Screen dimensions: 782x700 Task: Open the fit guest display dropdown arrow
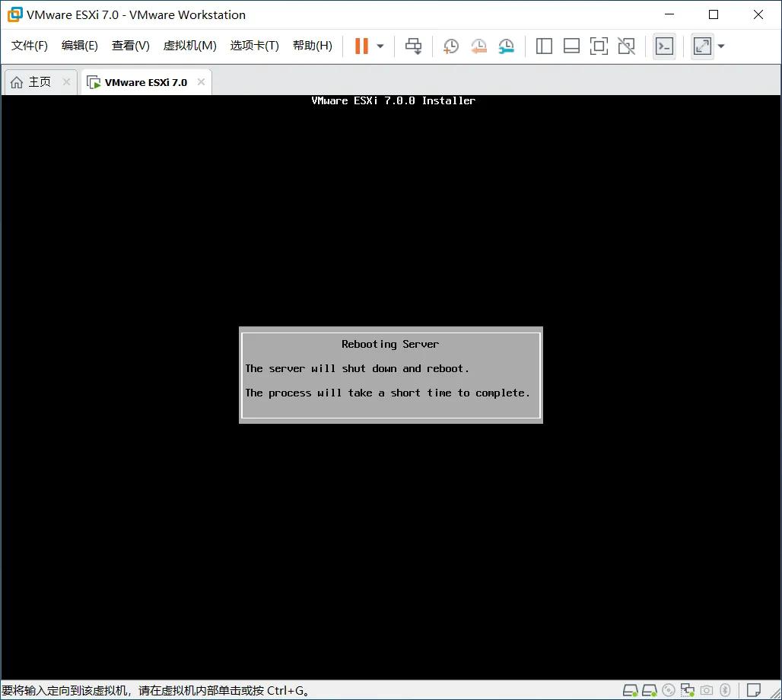(720, 46)
